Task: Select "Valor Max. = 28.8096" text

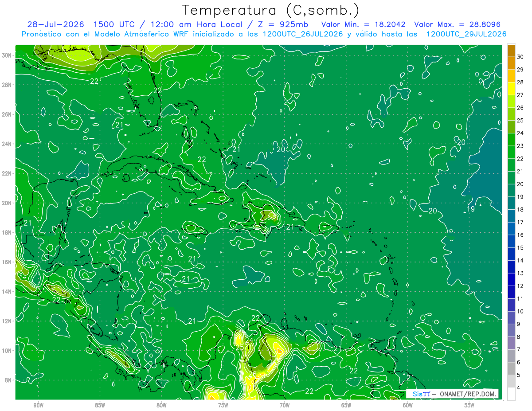Action: click(x=458, y=24)
